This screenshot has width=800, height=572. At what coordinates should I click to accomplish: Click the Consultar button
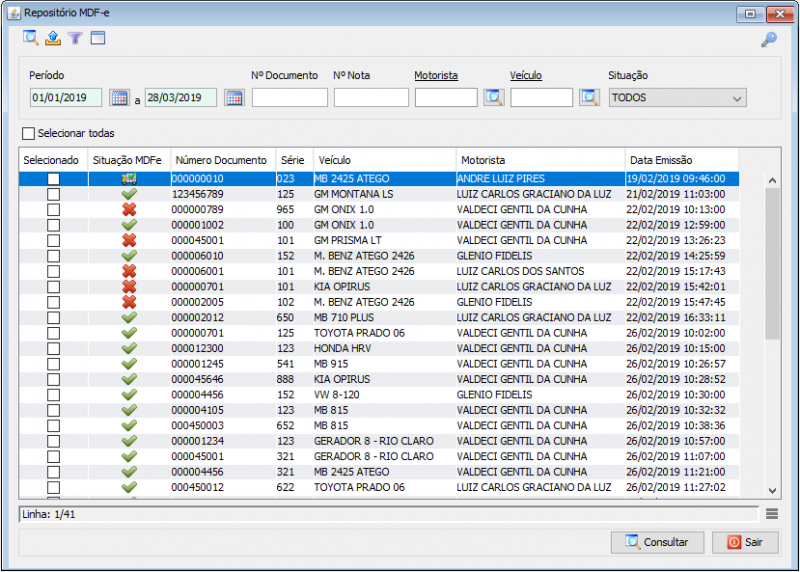coord(657,542)
